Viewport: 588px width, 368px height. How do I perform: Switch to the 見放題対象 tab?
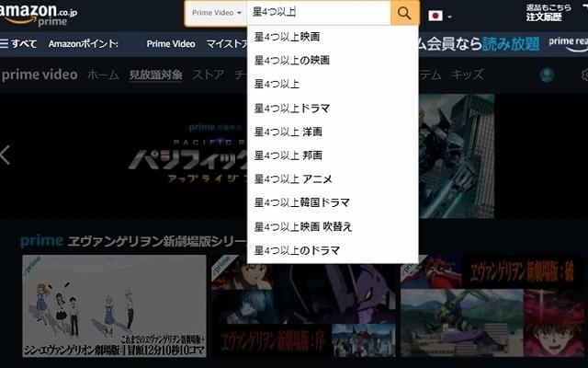coord(155,75)
